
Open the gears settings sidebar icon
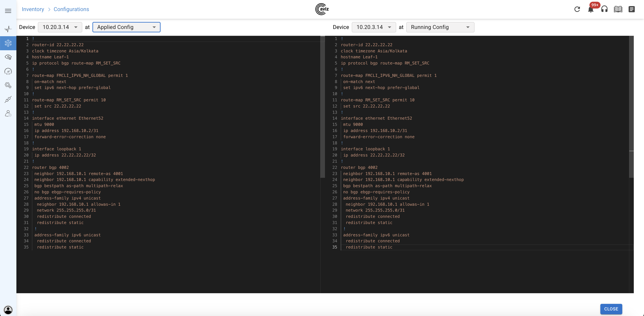pyautogui.click(x=8, y=85)
